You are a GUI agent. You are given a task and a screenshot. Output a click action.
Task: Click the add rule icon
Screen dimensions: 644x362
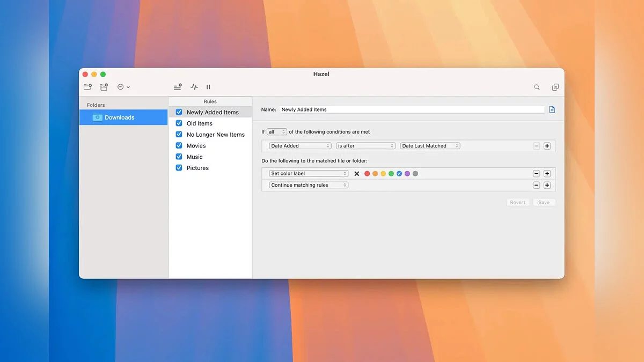tap(177, 87)
